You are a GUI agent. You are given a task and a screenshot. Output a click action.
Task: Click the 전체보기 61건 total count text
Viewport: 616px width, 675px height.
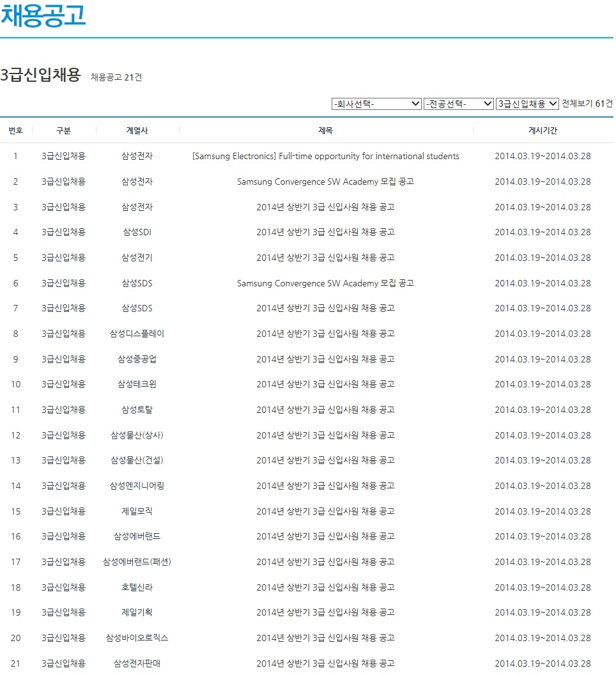point(587,104)
